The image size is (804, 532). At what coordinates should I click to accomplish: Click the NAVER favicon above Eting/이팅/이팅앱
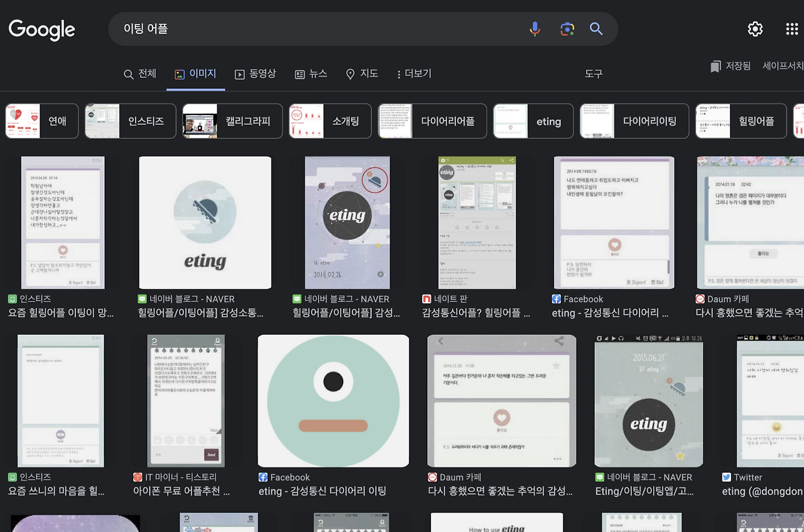[600, 477]
